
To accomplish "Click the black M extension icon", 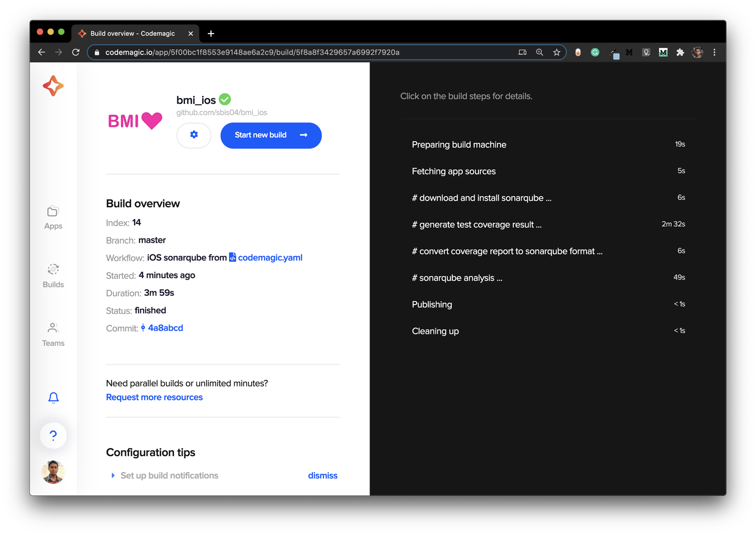I will 629,52.
